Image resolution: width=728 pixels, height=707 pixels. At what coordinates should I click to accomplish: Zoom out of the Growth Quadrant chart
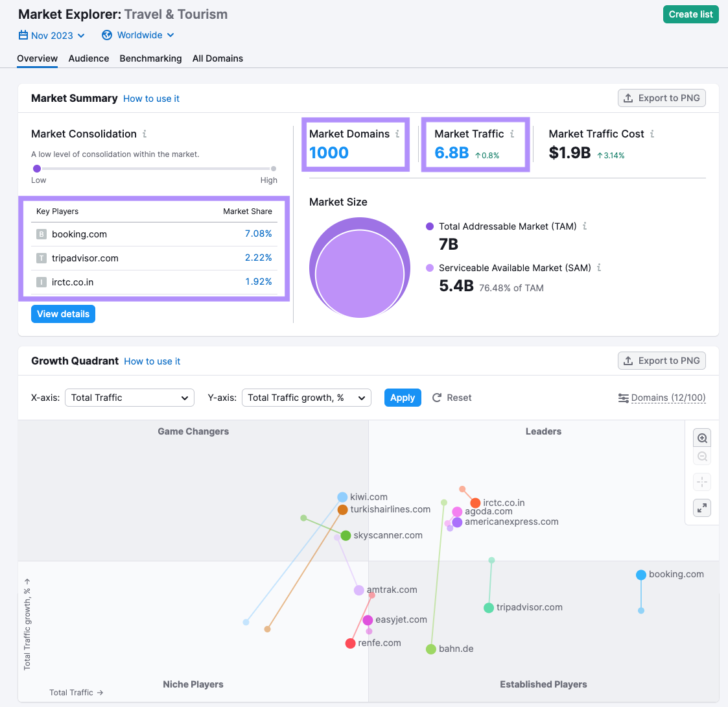[702, 457]
